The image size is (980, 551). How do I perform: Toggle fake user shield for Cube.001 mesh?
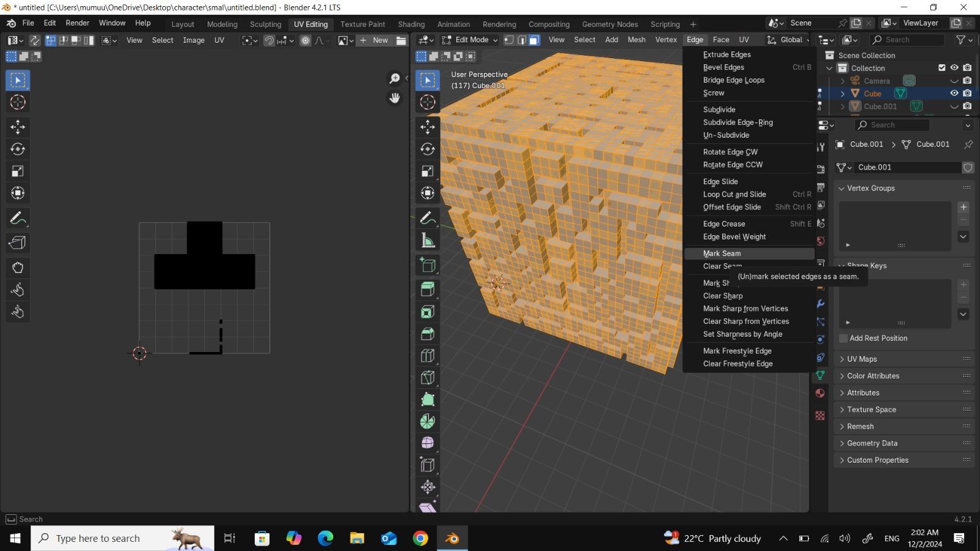[968, 167]
